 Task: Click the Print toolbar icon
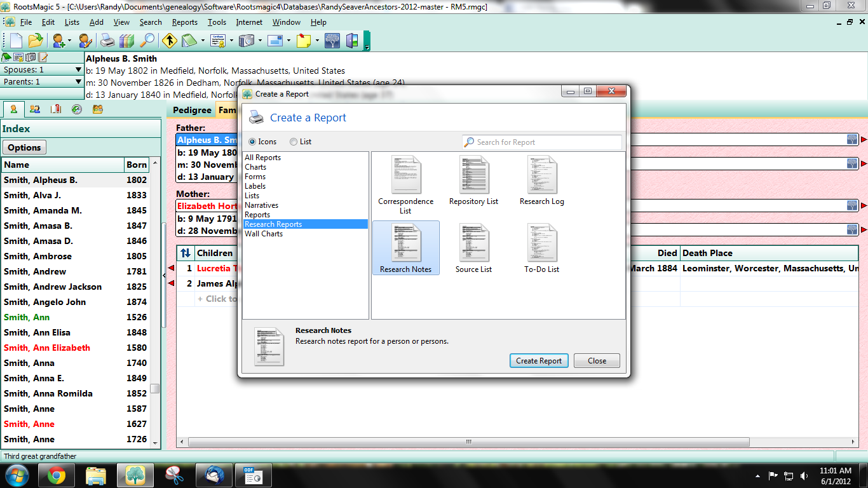108,41
